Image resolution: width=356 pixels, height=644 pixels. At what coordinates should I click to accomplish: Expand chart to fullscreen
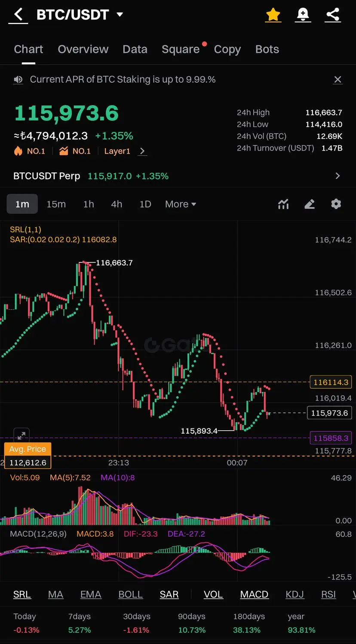click(21, 435)
